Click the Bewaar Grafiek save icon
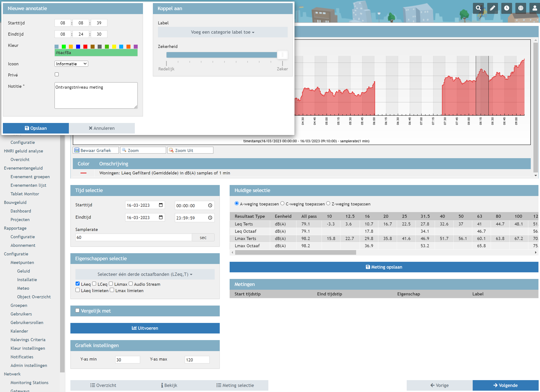 coord(77,150)
